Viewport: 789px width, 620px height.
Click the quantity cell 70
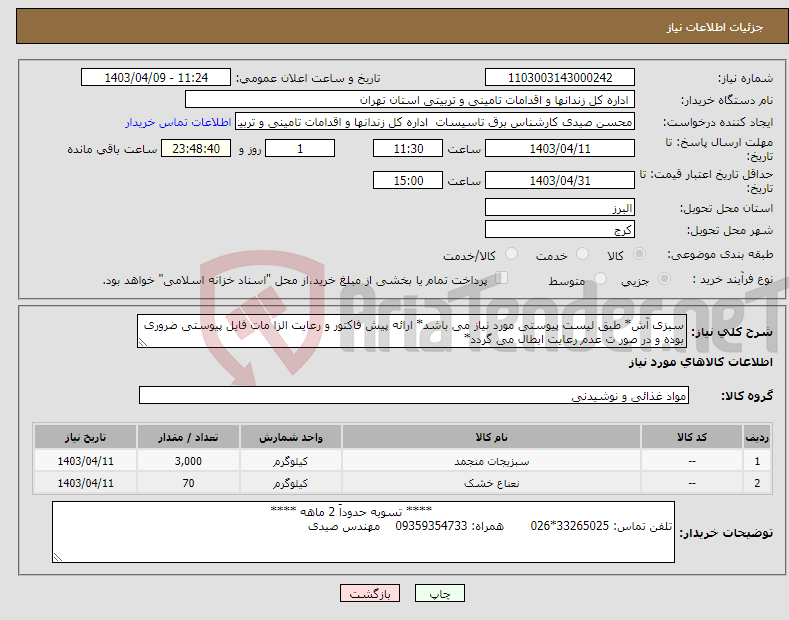[x=188, y=483]
